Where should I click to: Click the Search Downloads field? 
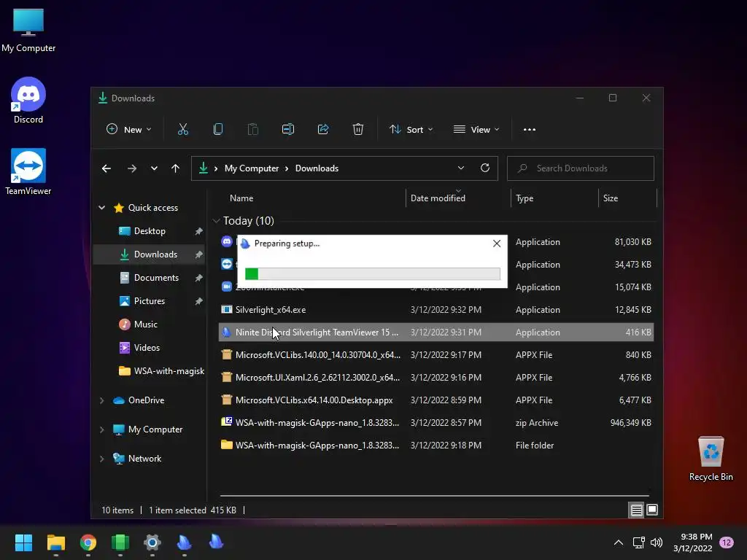coord(580,168)
